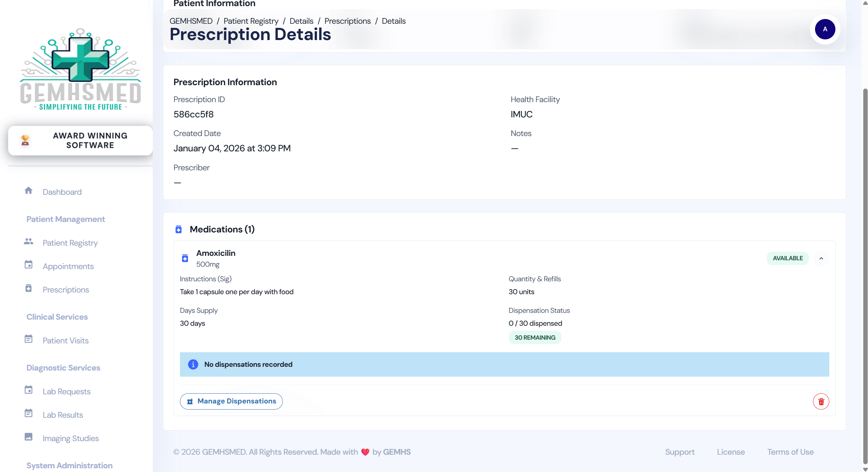The image size is (868, 472).
Task: Click '30 units' quantity value
Action: click(x=521, y=292)
